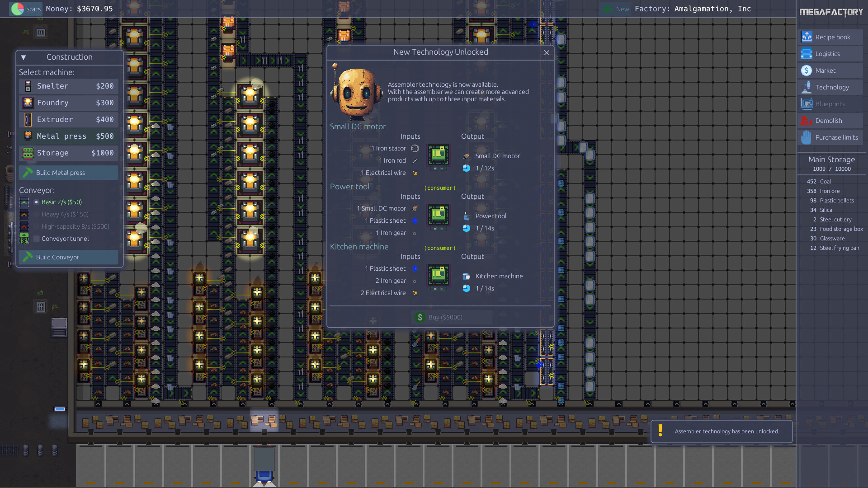The width and height of the screenshot is (868, 488).
Task: Select the Smelter machine for construction
Action: pos(68,86)
